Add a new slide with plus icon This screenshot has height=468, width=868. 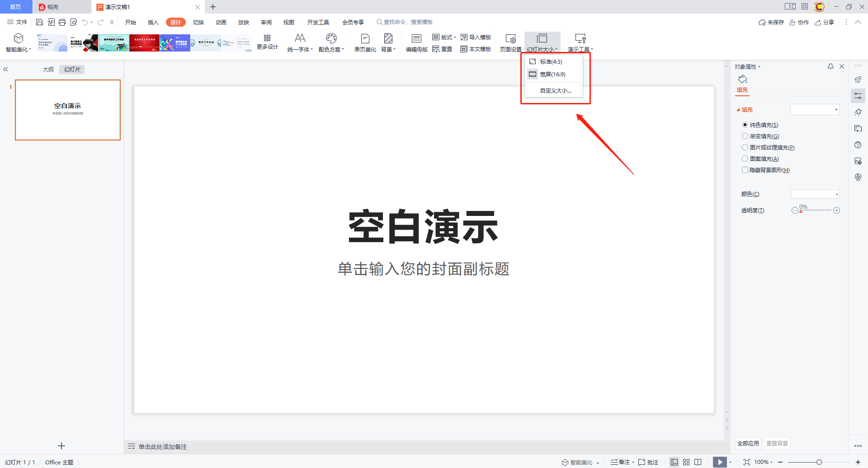click(61, 446)
